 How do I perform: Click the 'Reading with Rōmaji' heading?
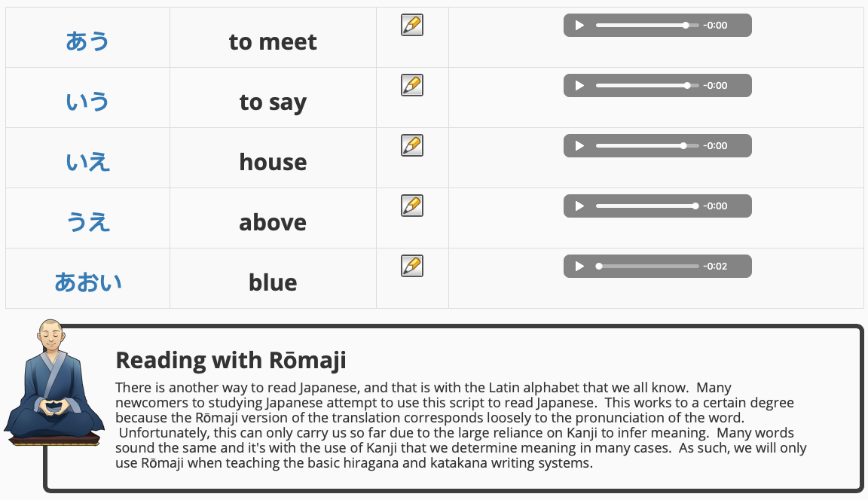[231, 360]
